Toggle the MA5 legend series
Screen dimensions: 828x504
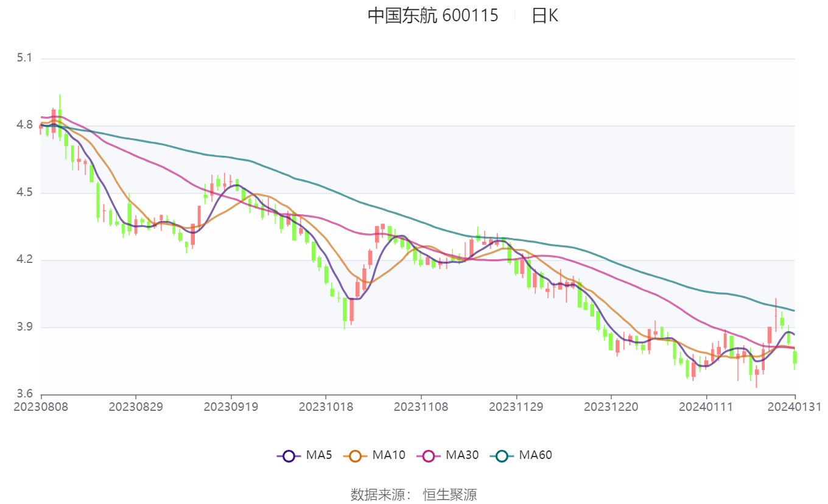(x=304, y=455)
